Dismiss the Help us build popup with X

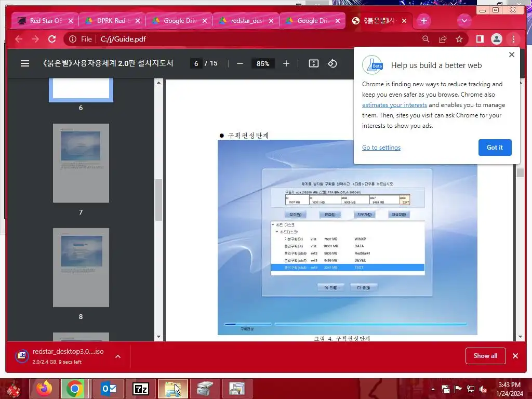[512, 55]
